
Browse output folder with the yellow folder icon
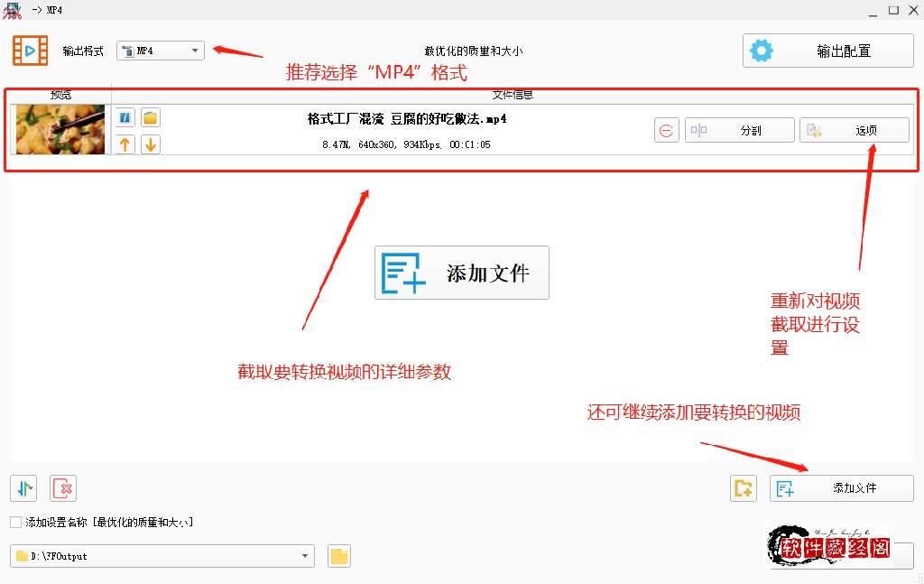tap(338, 556)
